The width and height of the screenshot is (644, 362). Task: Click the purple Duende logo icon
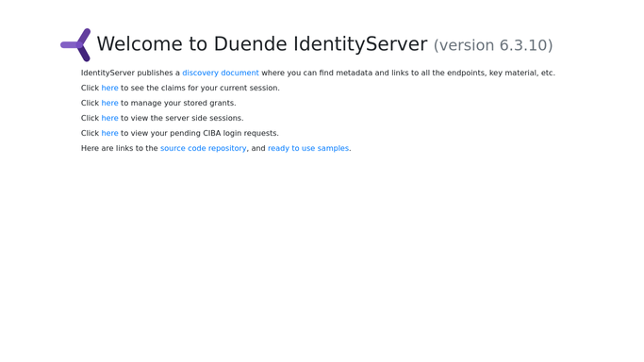[75, 44]
